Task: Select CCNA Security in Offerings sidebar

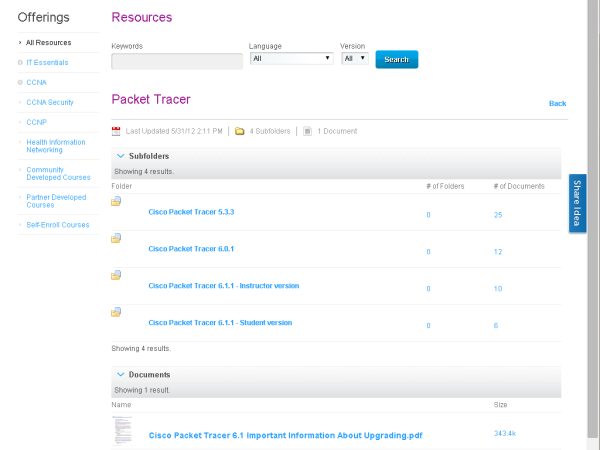Action: coord(50,102)
